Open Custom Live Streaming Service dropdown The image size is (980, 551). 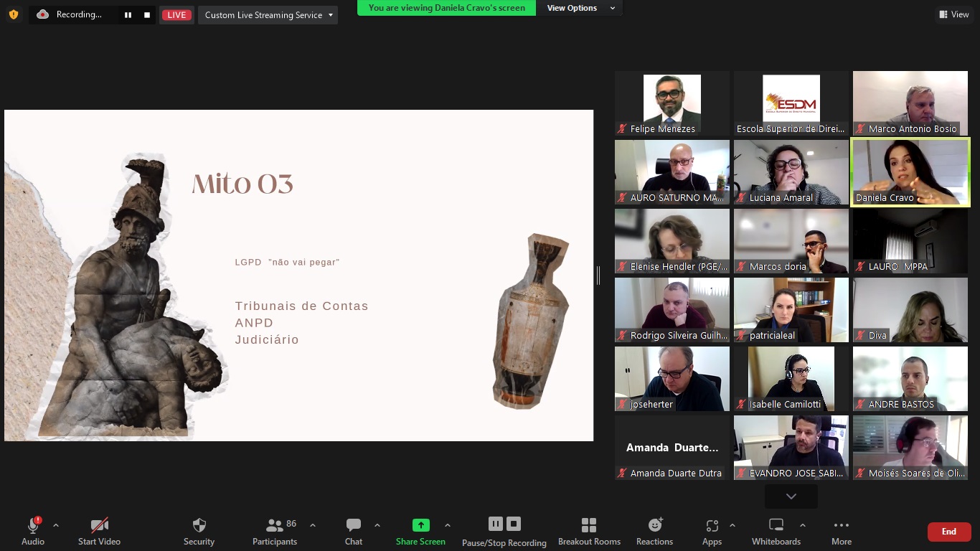coord(268,15)
